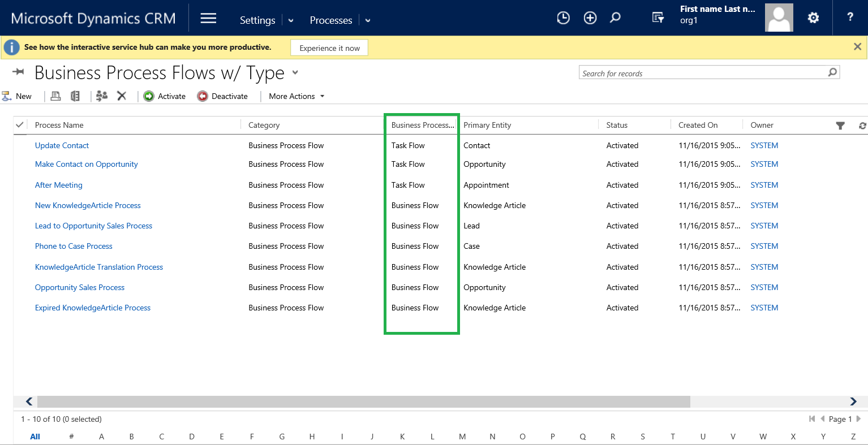Open the Recently Viewed history icon

pos(563,18)
